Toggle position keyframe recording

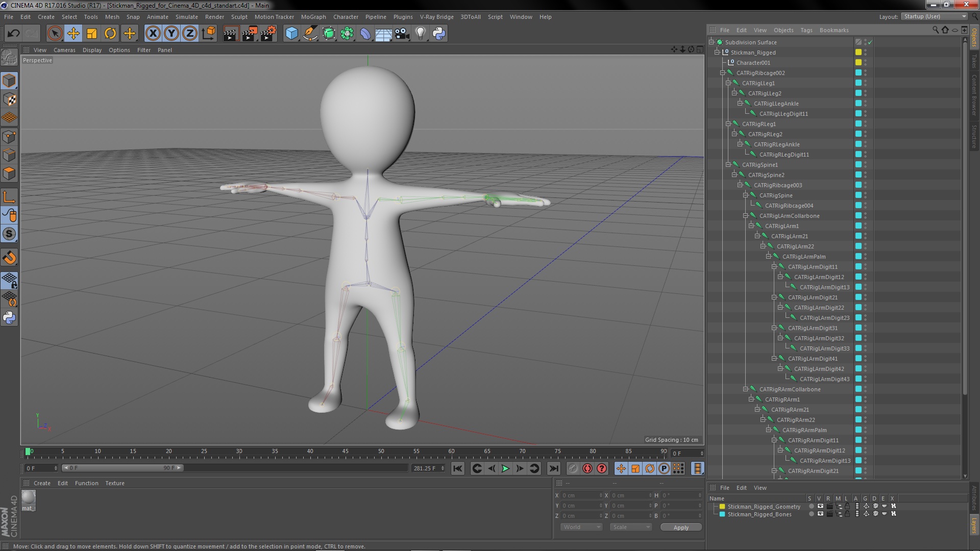[x=621, y=468]
